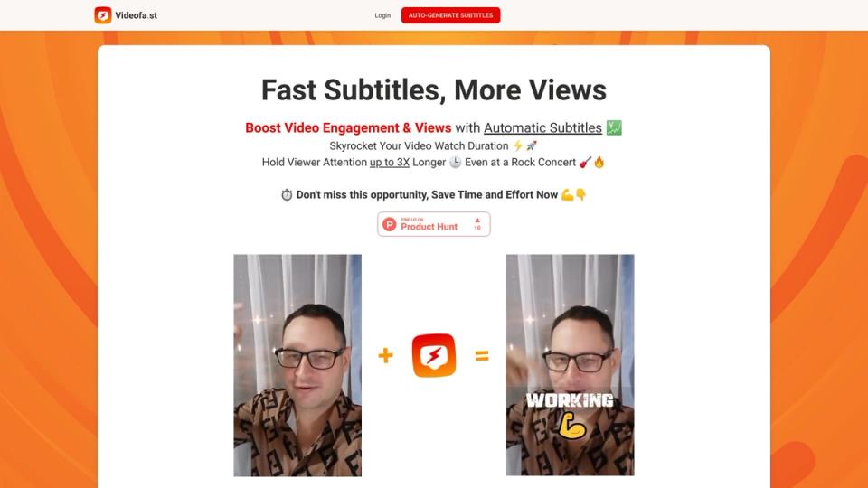Image resolution: width=868 pixels, height=488 pixels.
Task: Click the fire emoji after Rock Concert
Action: tap(599, 162)
